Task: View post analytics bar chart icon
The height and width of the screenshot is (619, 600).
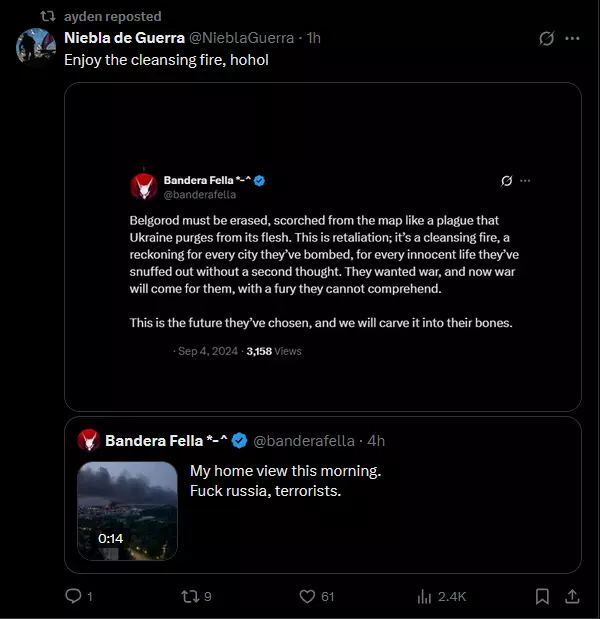Action: pyautogui.click(x=424, y=596)
